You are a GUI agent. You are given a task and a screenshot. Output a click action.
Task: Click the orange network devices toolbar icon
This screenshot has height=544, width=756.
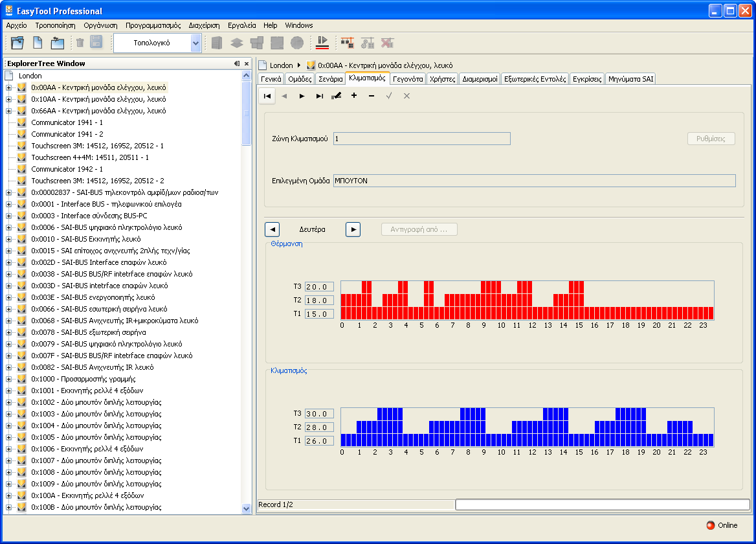pos(347,43)
